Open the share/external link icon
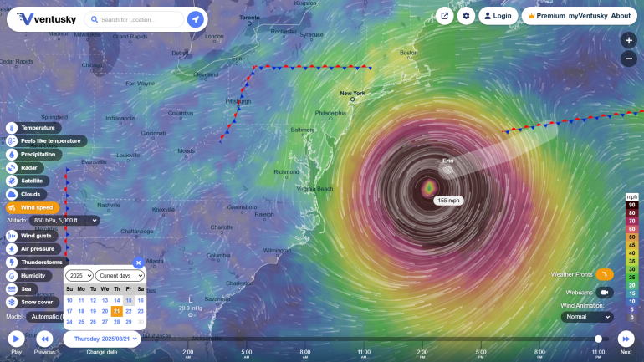This screenshot has height=362, width=644. click(444, 16)
